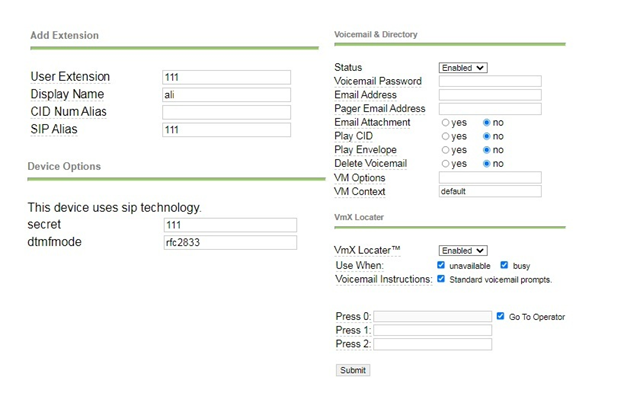Toggle the unavailable checkbox

pos(441,265)
